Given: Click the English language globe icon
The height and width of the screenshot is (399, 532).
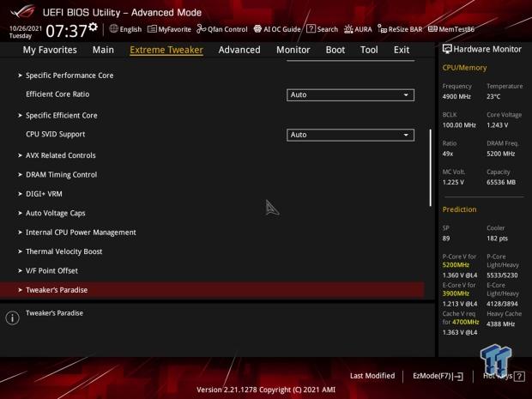Looking at the screenshot, I should tap(113, 29).
